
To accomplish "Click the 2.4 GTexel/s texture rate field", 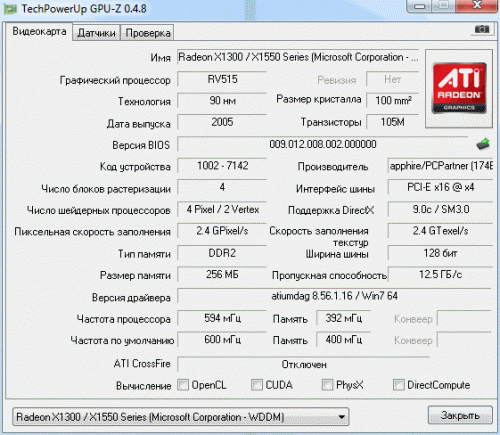I will coord(440,231).
